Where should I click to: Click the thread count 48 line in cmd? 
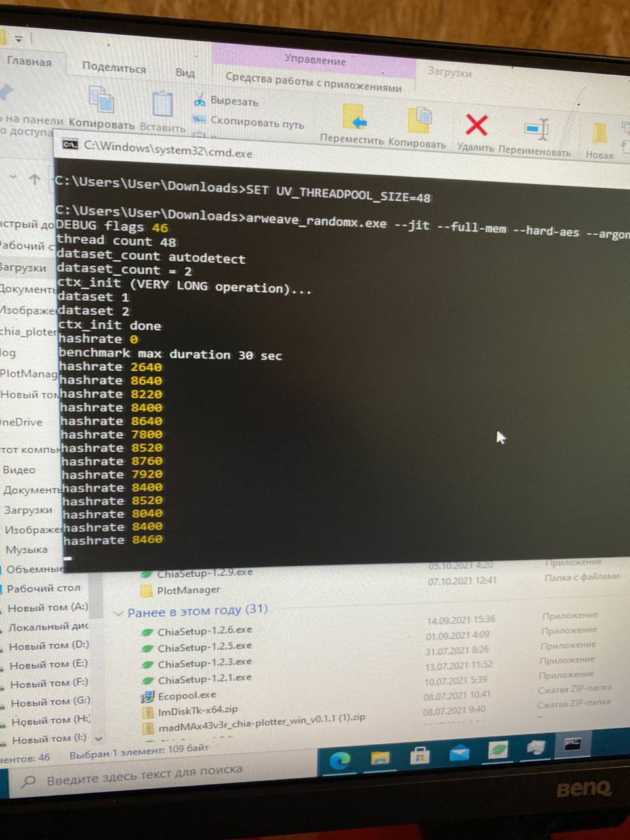tap(116, 241)
